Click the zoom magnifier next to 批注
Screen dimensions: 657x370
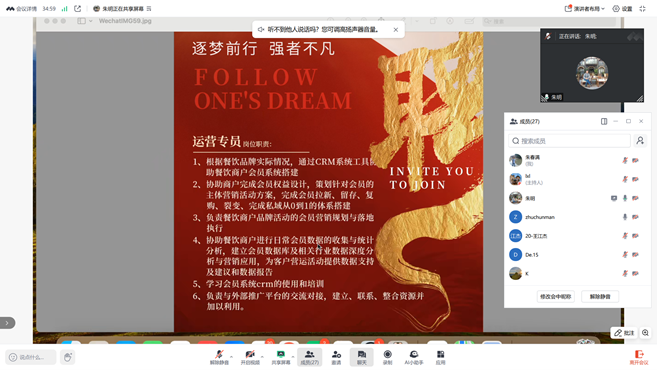pos(645,333)
